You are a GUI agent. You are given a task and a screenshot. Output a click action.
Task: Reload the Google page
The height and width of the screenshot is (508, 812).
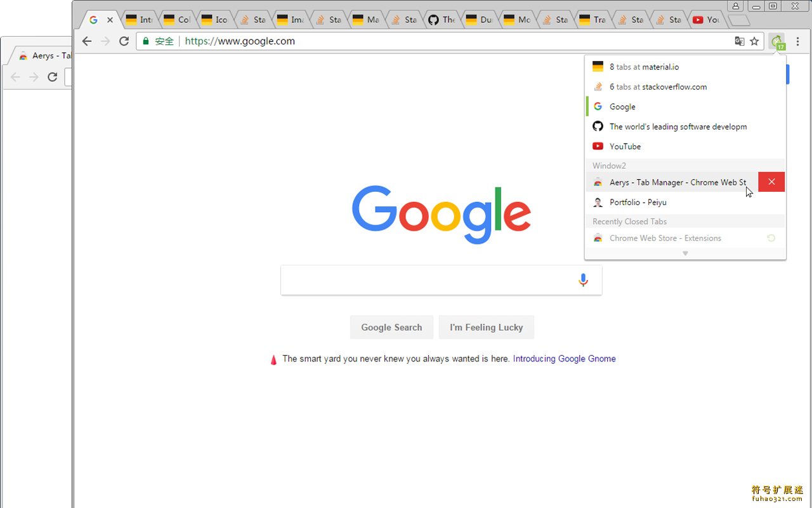click(124, 41)
